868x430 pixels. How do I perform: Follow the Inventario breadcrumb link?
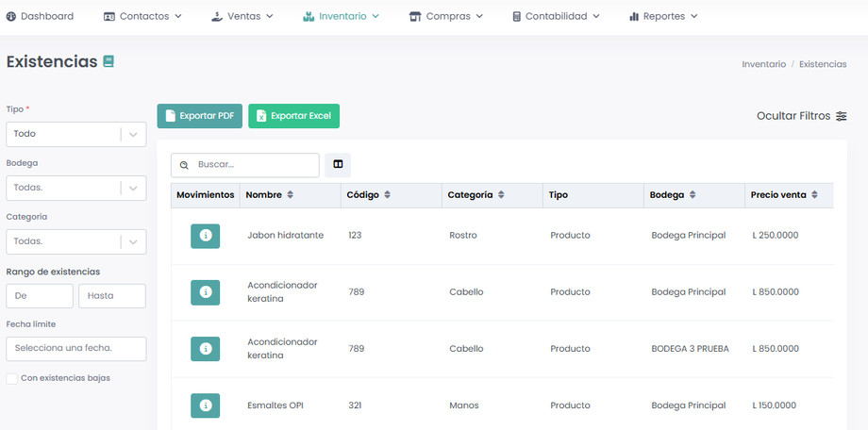point(763,64)
